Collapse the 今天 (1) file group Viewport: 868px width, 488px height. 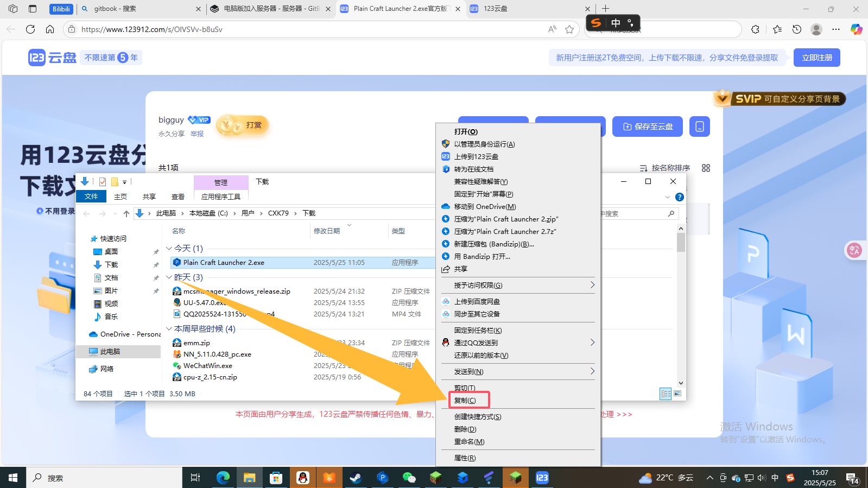click(x=169, y=249)
